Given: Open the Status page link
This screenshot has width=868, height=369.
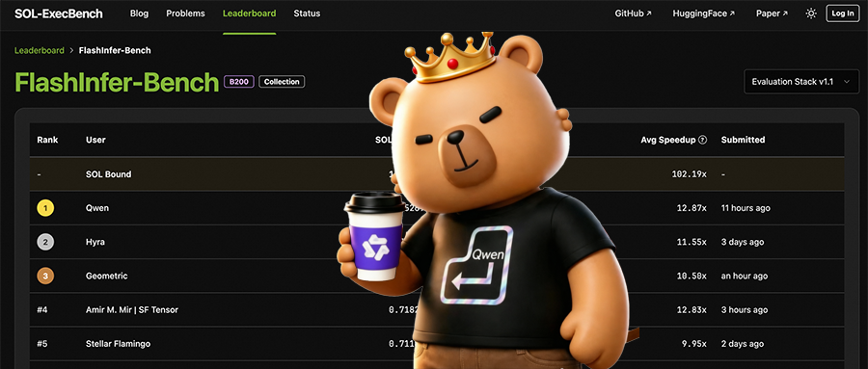Looking at the screenshot, I should tap(307, 13).
